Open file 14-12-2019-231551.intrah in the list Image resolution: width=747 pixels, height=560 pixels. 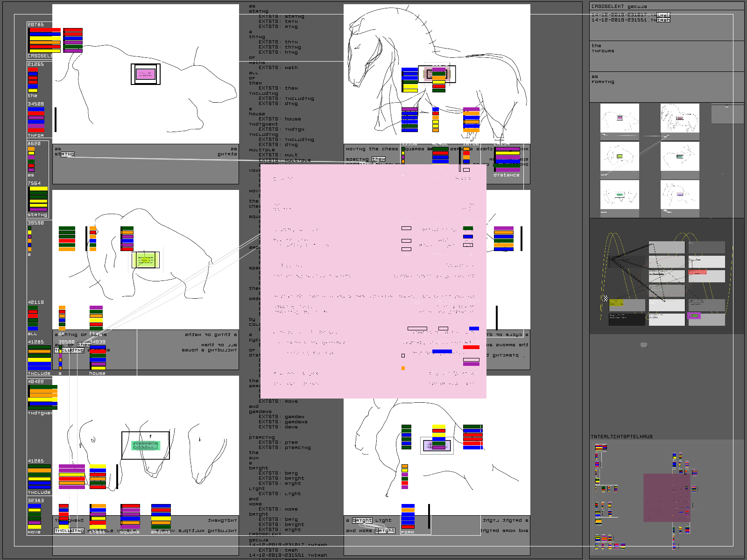tap(630, 20)
